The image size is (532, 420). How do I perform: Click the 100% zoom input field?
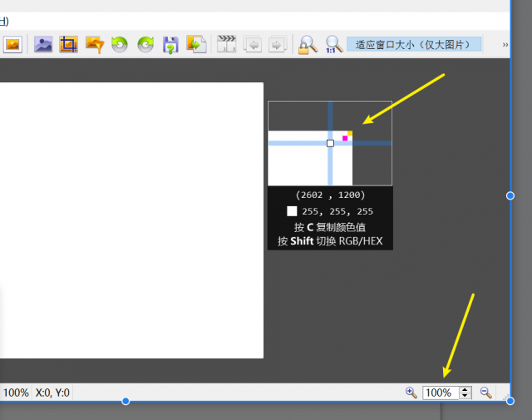441,393
